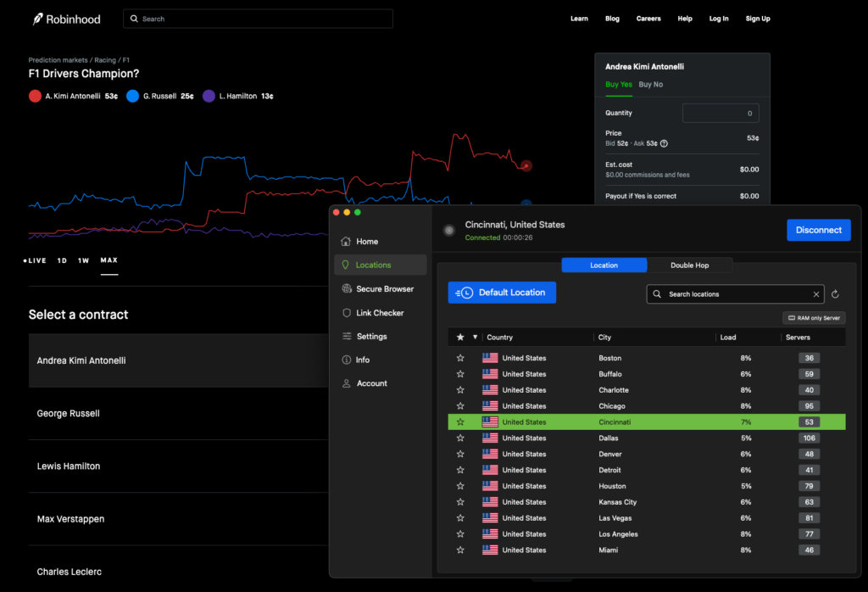868x592 pixels.
Task: Favorite the Charlotte server star
Action: 460,390
